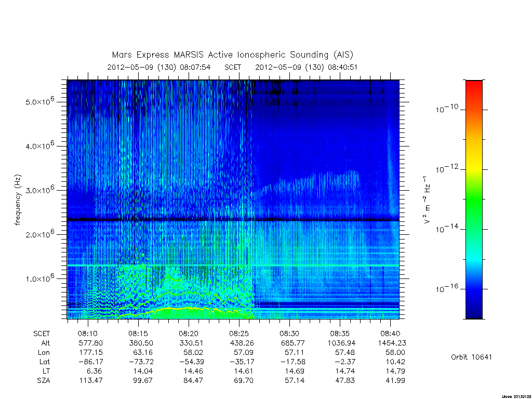Click the dark horizontal band near 2.3 MHz
532x399 pixels.
[233, 220]
